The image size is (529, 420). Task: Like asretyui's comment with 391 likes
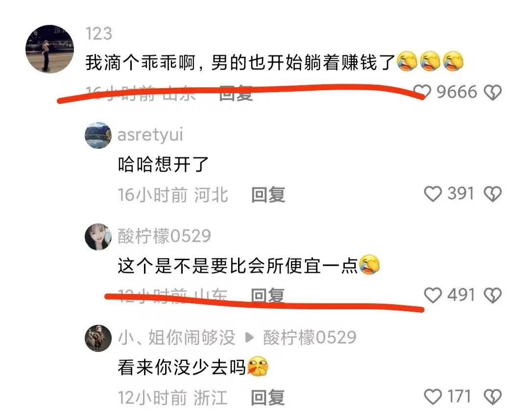pyautogui.click(x=433, y=194)
